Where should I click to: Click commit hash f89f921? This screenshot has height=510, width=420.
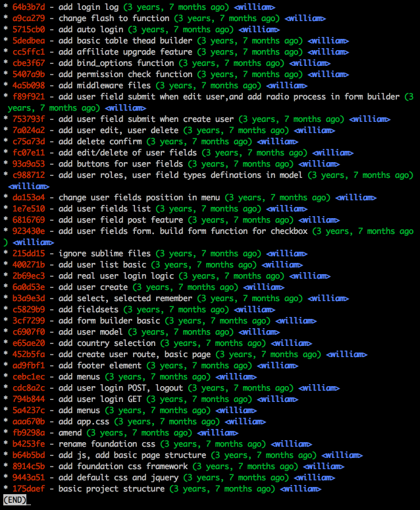[x=28, y=97]
